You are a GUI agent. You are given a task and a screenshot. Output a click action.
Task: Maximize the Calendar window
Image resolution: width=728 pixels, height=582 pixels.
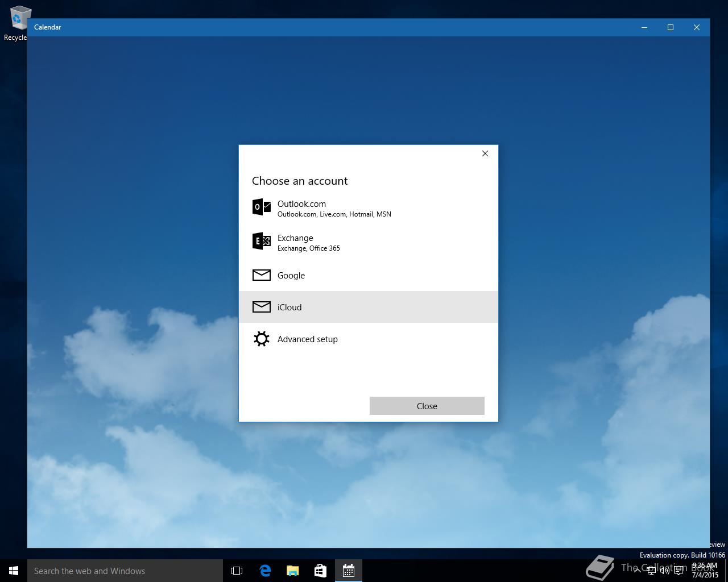(x=671, y=27)
